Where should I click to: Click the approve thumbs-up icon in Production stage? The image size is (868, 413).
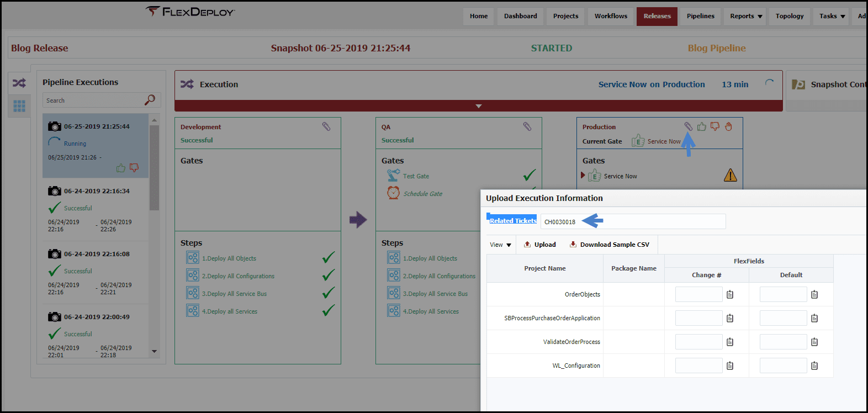tap(702, 126)
